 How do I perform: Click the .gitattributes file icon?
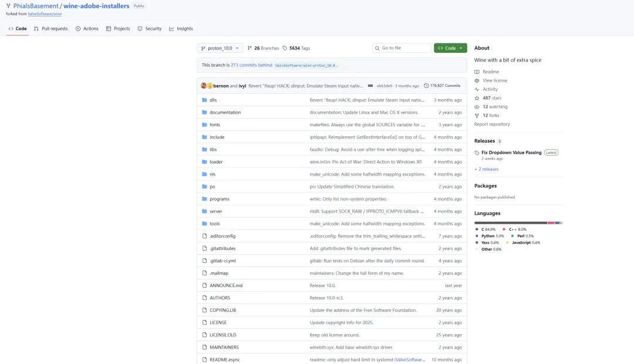click(x=204, y=248)
